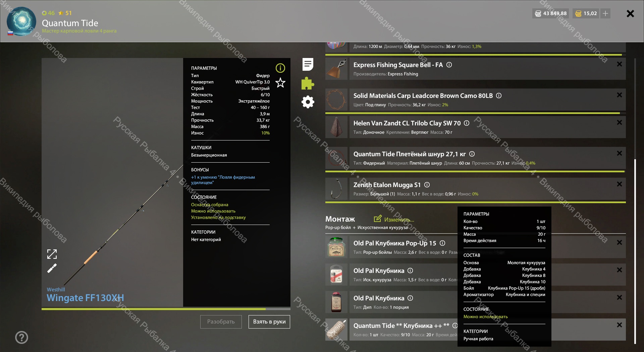Remove Old Pal dip from rig

click(620, 297)
